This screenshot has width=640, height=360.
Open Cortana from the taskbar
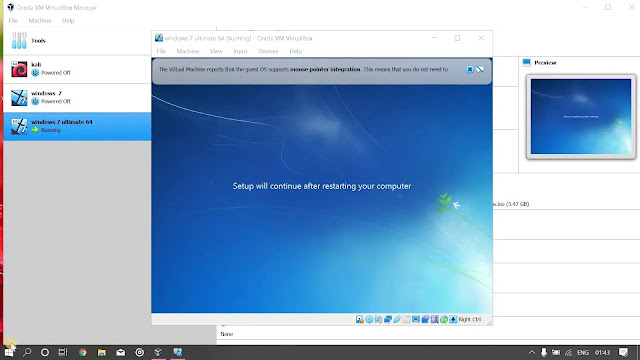[45, 352]
